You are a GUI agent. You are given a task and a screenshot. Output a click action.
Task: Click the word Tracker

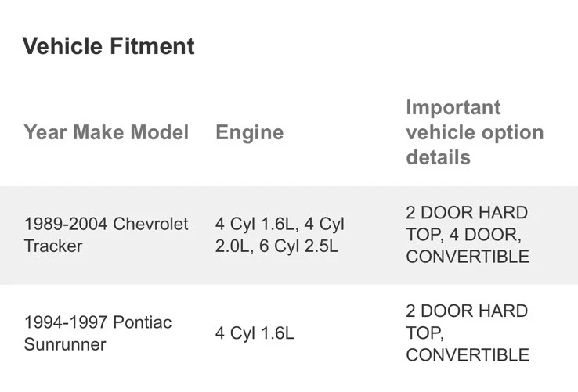tap(53, 246)
